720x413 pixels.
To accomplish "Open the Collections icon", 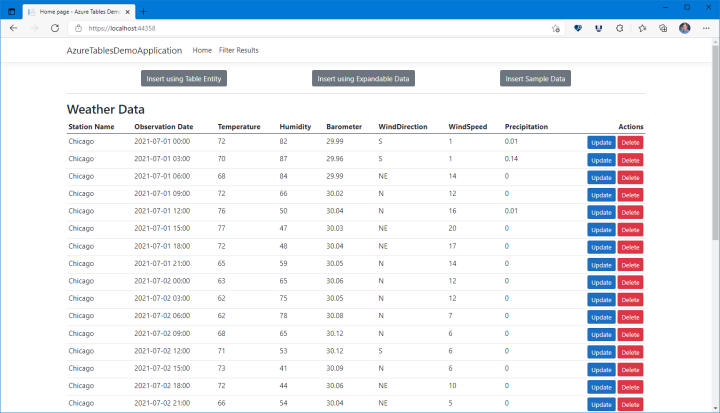I will click(663, 29).
